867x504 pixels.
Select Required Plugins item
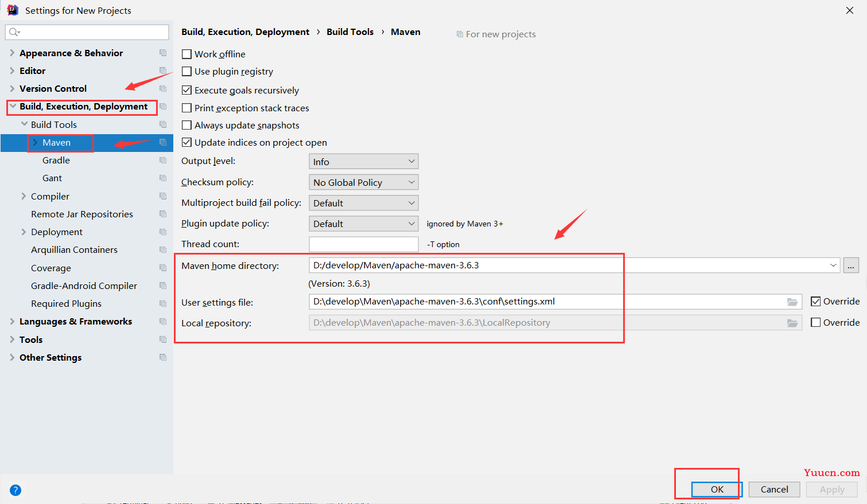point(66,303)
